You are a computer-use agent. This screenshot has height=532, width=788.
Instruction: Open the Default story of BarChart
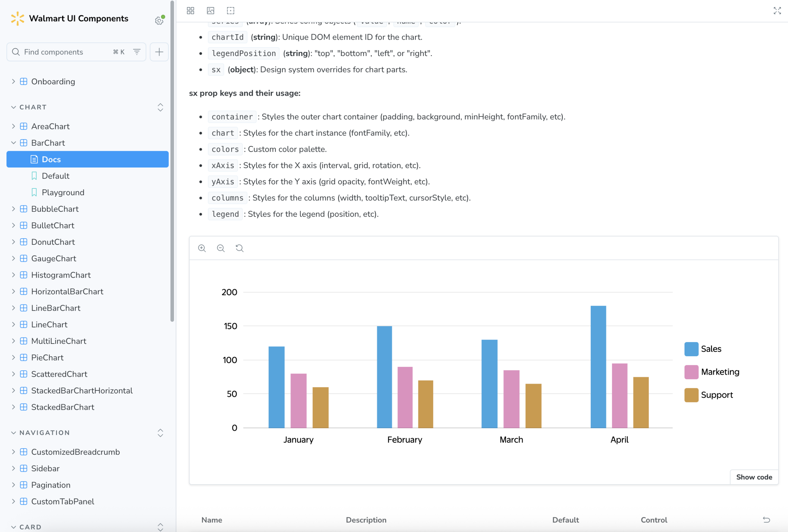55,176
